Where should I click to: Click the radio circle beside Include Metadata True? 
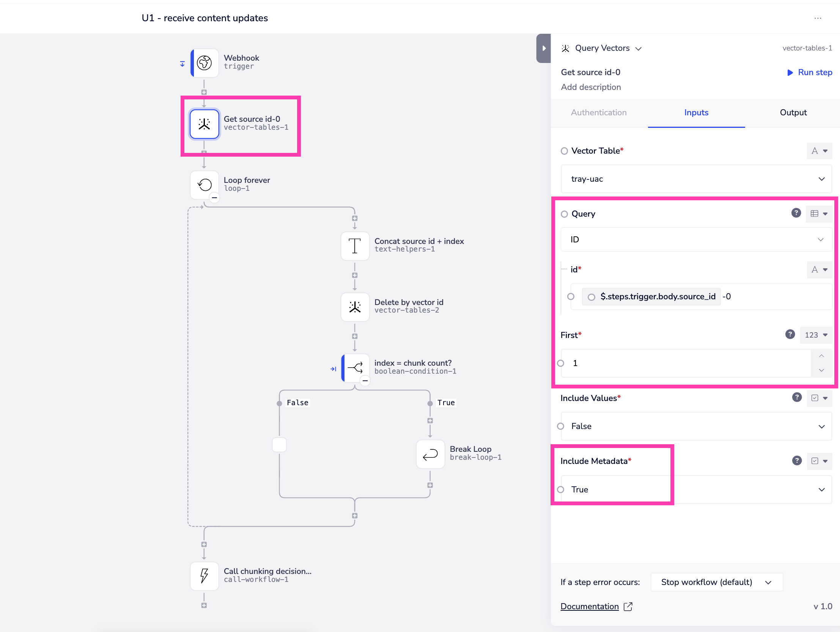[561, 490]
